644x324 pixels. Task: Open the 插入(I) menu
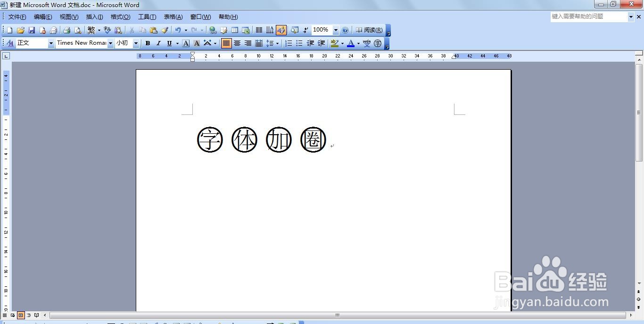click(94, 17)
